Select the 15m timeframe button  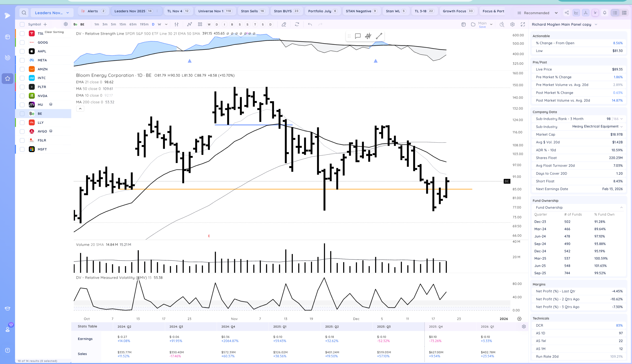click(122, 24)
